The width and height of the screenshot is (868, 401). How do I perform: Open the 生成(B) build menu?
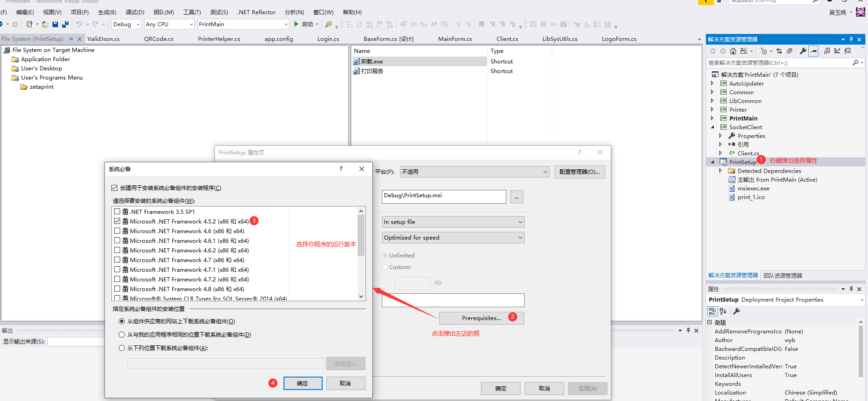coord(107,12)
